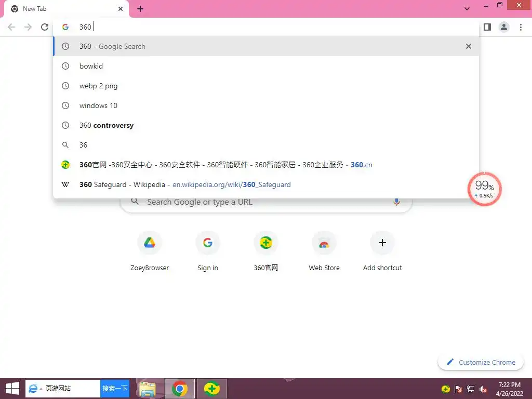Click the clock icon beside 'bowkid'
This screenshot has width=532, height=399.
[x=65, y=66]
